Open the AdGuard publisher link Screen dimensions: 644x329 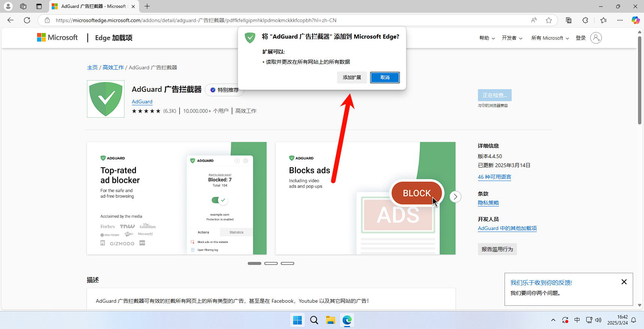point(142,102)
